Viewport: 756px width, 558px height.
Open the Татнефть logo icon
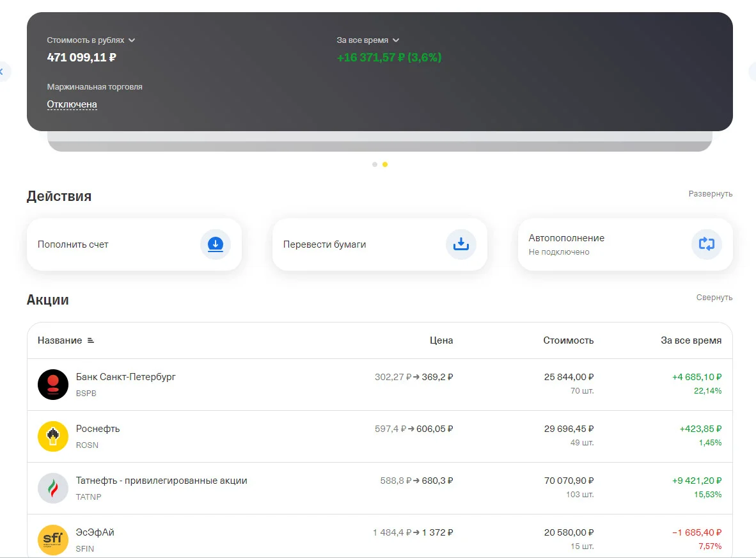(x=53, y=488)
